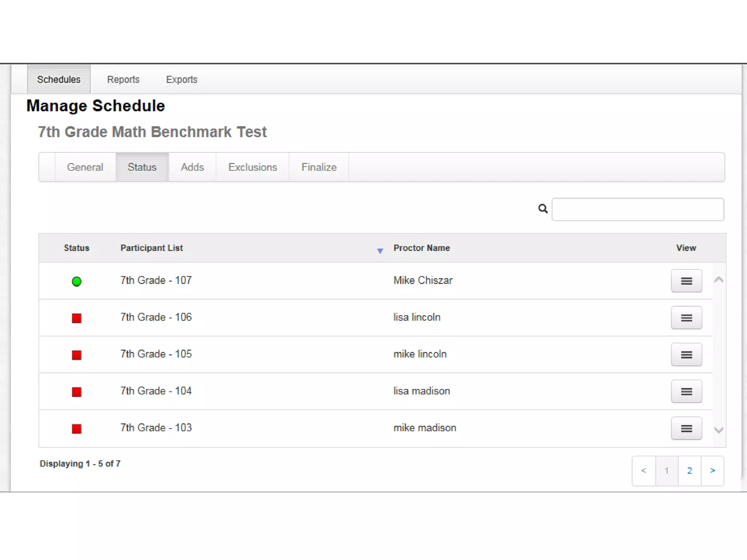Open the General schedule tab
The width and height of the screenshot is (747, 560).
[85, 167]
